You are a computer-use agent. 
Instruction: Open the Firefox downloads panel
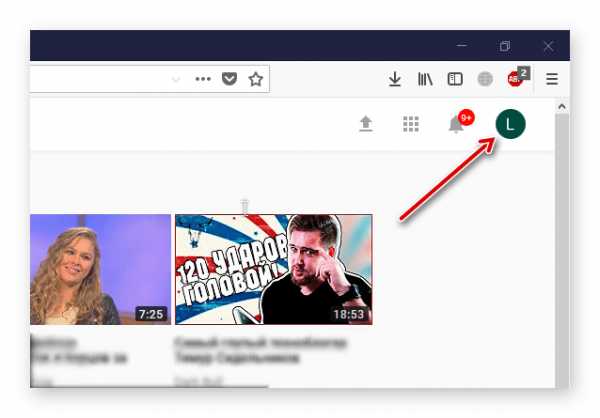coord(395,79)
